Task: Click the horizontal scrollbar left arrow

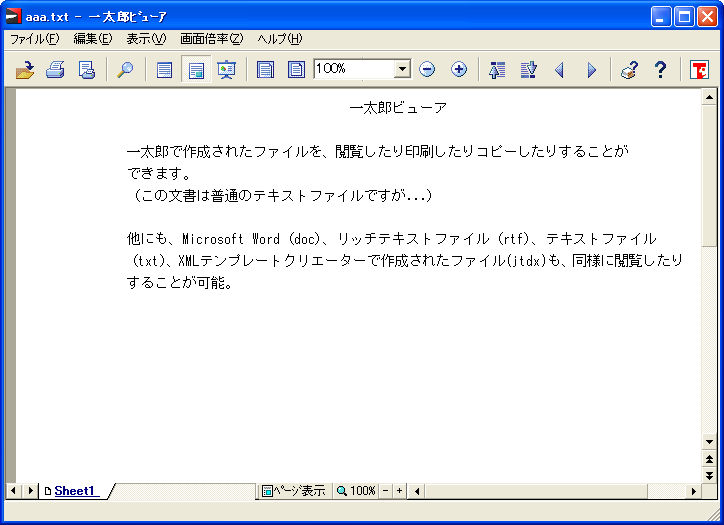Action: (417, 491)
